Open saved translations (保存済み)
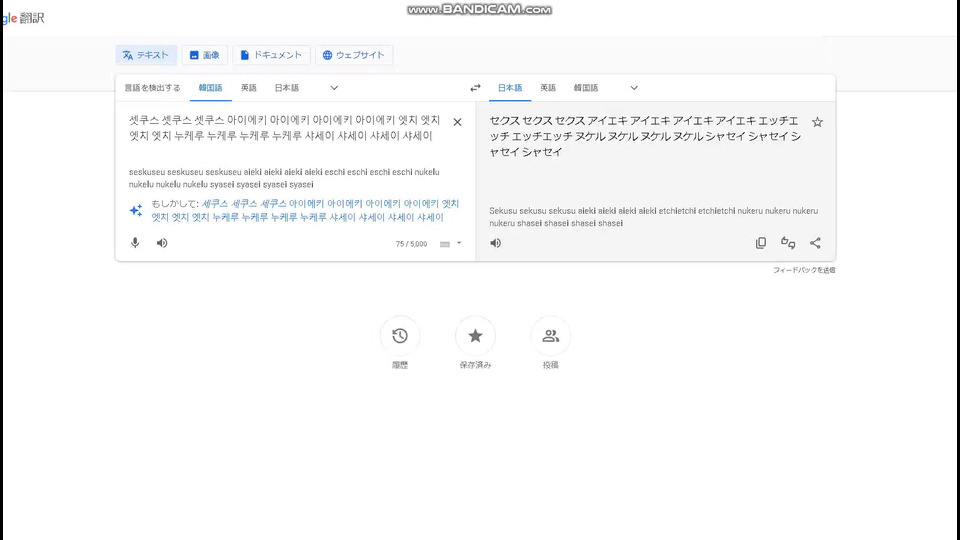This screenshot has width=960, height=540. 475,336
